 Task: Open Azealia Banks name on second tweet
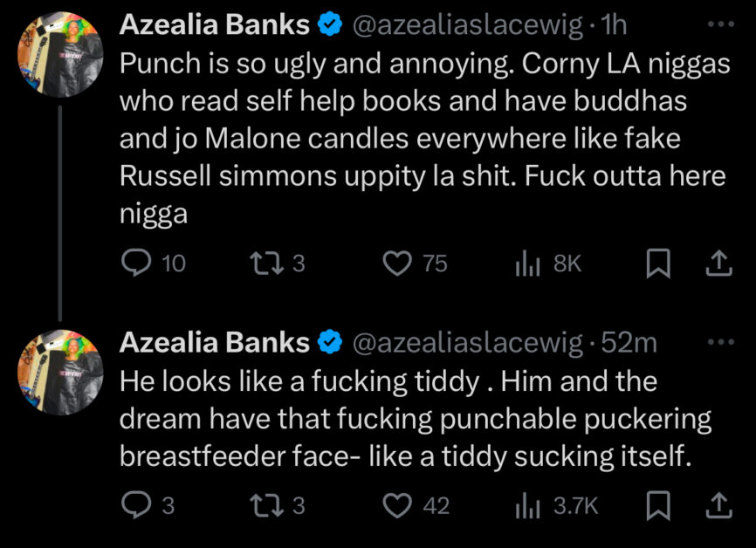tap(214, 343)
